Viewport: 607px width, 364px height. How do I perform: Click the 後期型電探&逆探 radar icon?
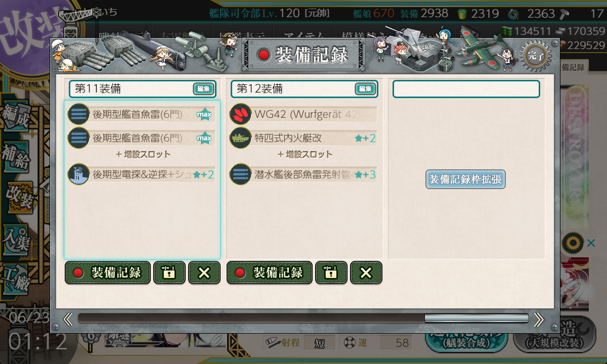[78, 174]
